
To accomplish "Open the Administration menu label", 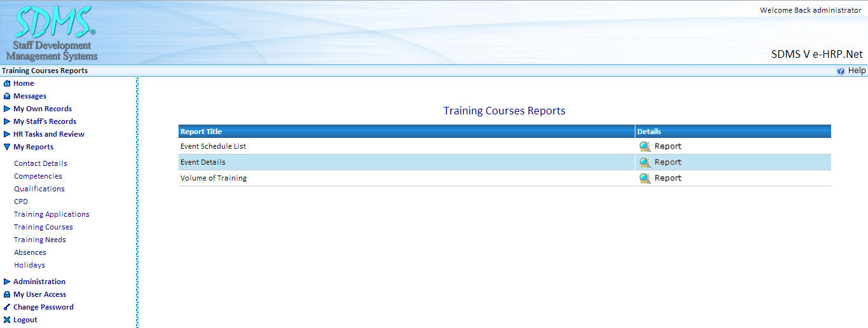I will (39, 282).
